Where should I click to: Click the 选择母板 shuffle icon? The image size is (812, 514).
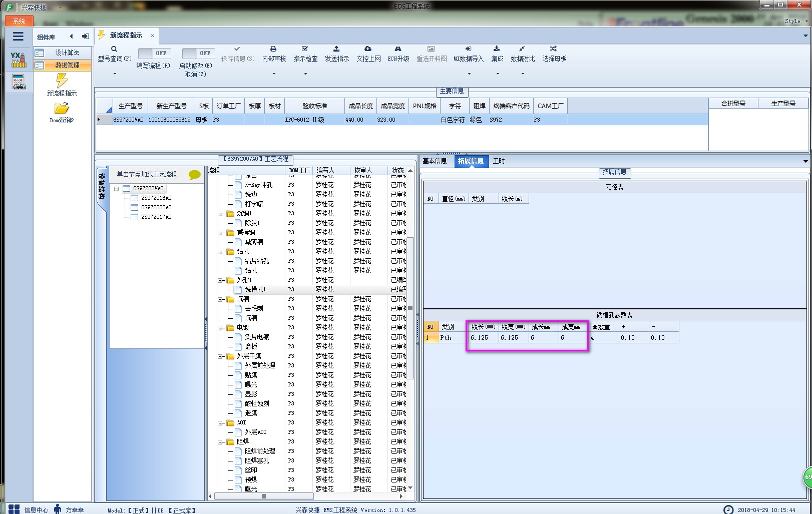pos(553,49)
